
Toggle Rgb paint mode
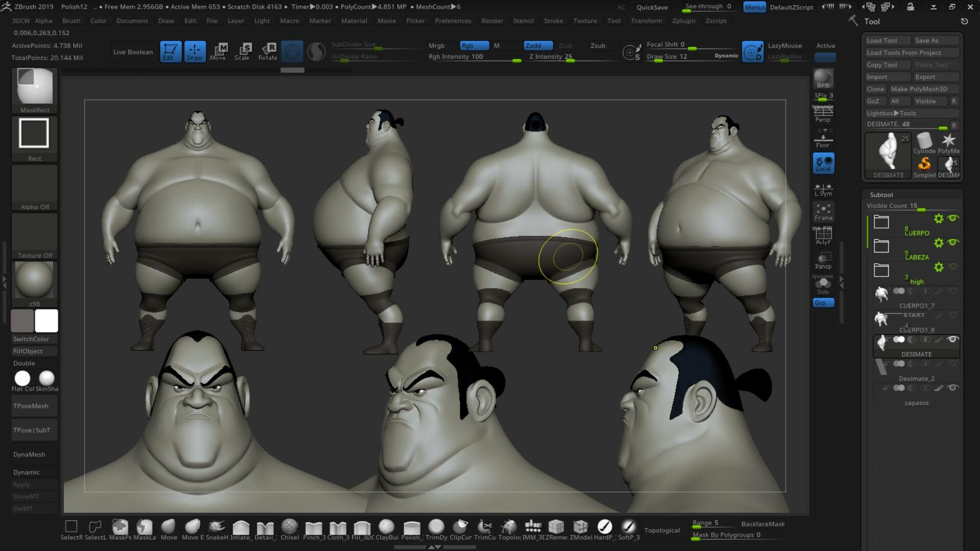pyautogui.click(x=474, y=45)
